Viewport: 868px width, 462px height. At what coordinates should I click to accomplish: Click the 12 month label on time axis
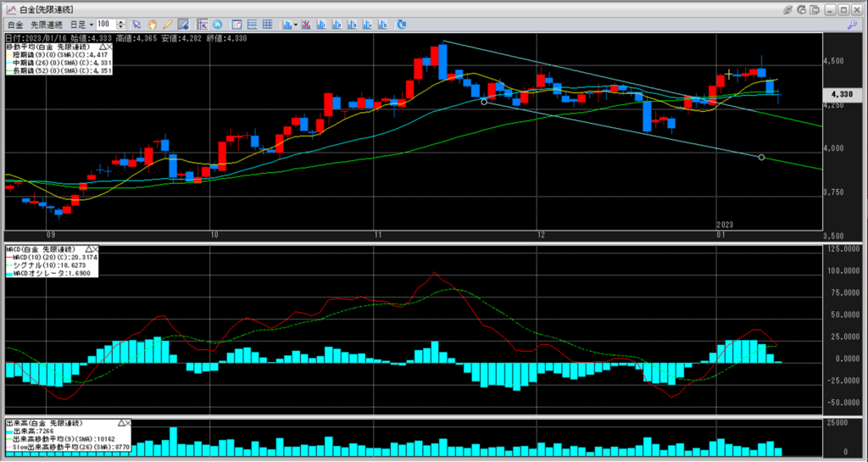(542, 235)
